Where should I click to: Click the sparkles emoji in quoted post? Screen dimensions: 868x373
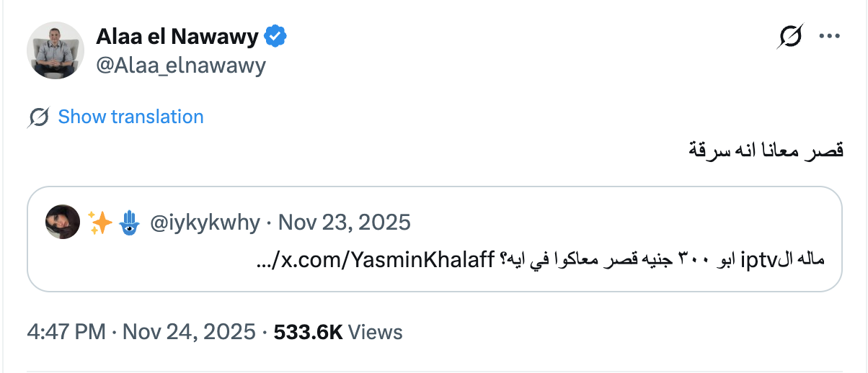pyautogui.click(x=100, y=222)
